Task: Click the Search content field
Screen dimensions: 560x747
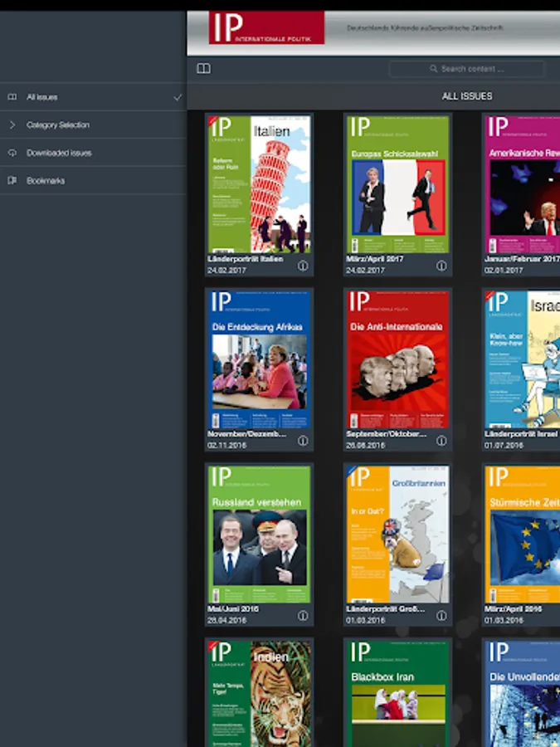Action: click(466, 69)
